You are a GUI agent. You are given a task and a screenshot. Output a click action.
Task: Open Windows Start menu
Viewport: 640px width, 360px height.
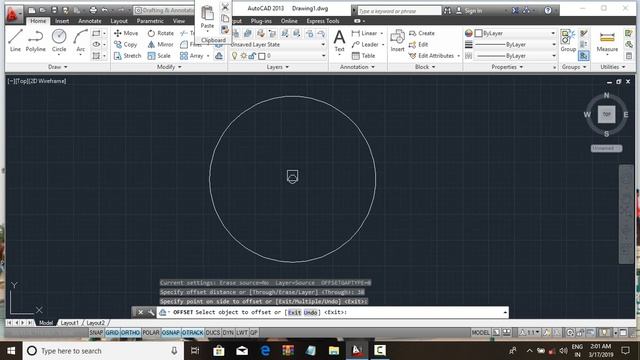pyautogui.click(x=11, y=351)
